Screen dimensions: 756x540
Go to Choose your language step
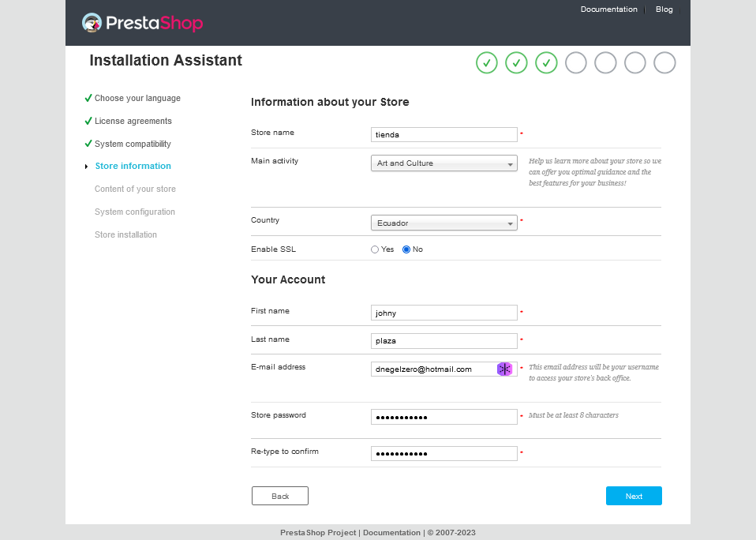tap(137, 98)
